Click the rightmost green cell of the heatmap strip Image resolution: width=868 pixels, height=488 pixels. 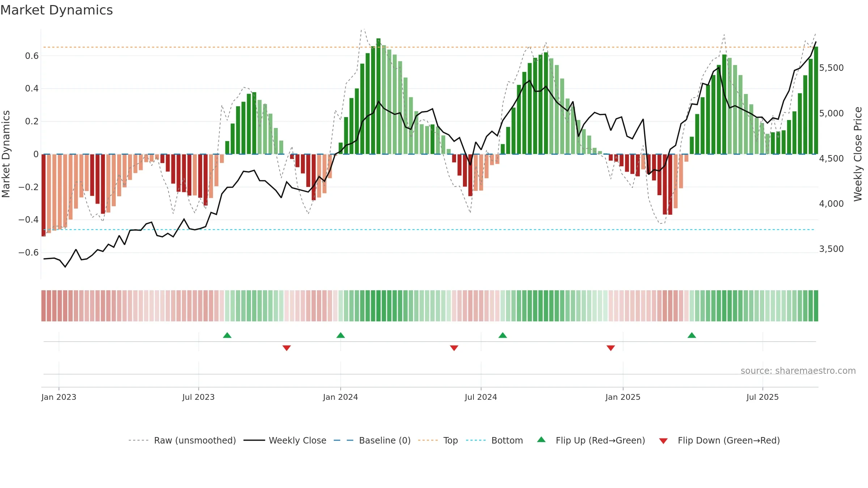816,306
